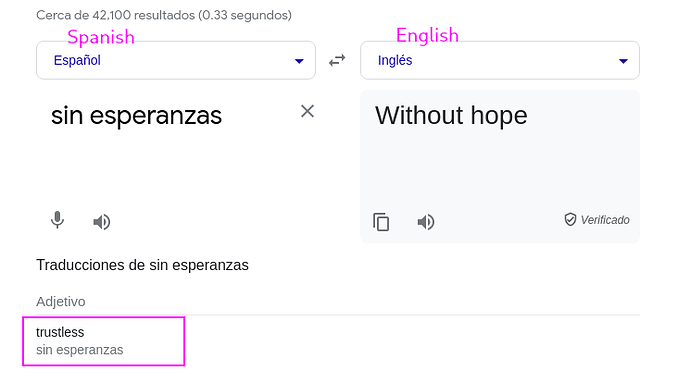
Task: Listen to the English translation
Action: point(426,222)
